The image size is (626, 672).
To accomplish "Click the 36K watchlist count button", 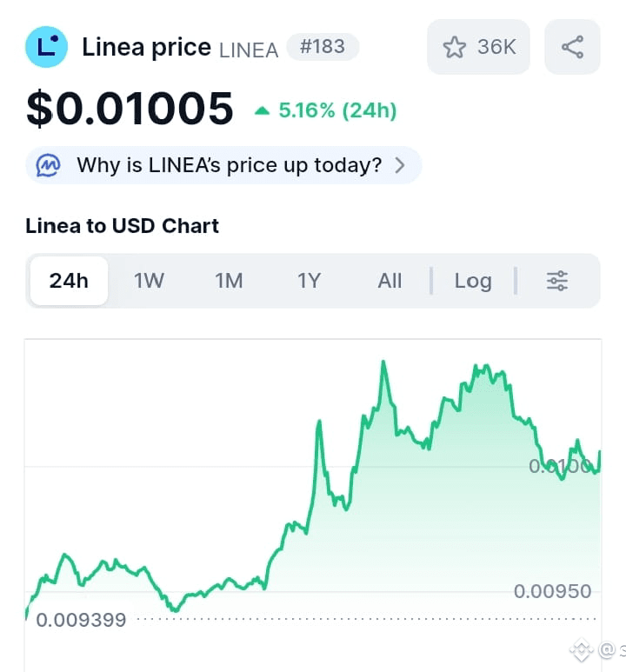I will [x=478, y=47].
